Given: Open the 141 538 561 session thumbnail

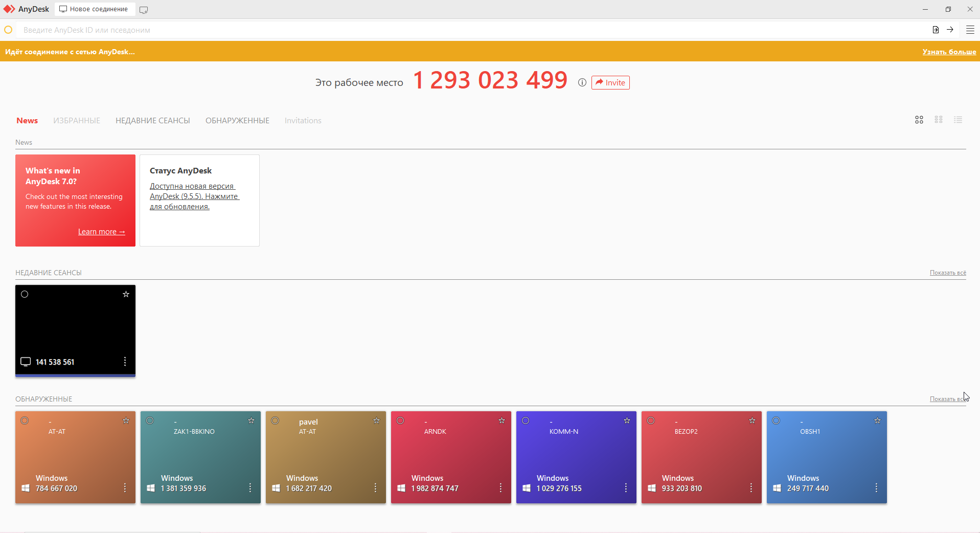Looking at the screenshot, I should [75, 331].
